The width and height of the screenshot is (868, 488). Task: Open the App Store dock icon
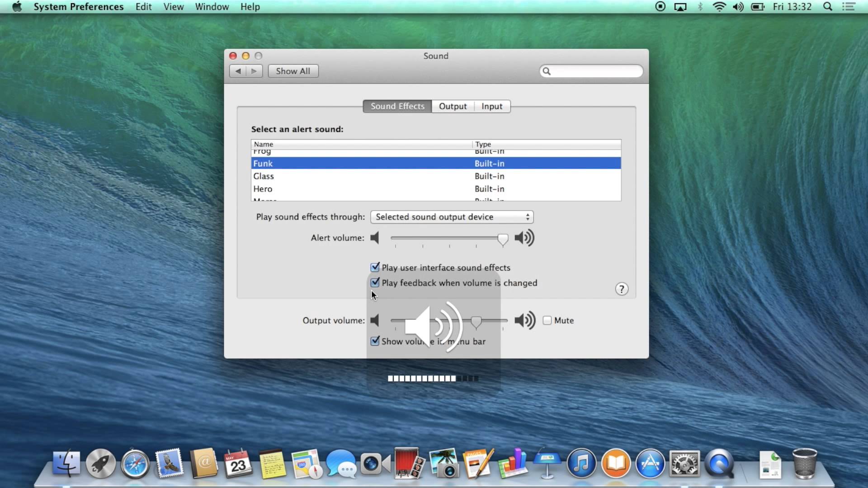tap(650, 464)
